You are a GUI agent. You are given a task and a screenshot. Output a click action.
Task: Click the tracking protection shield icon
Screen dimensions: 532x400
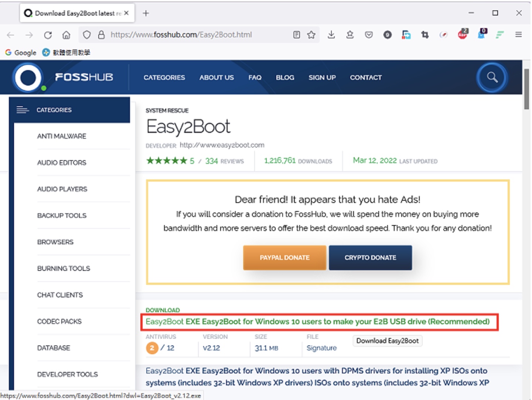tap(87, 35)
